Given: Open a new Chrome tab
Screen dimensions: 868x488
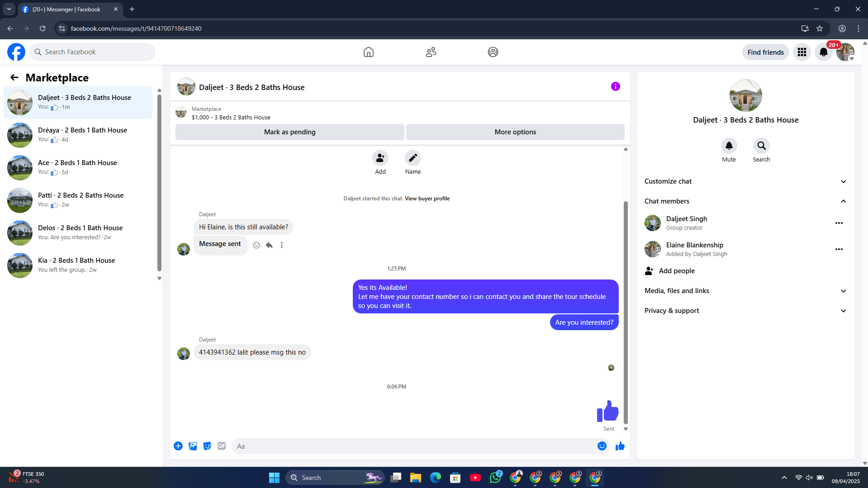Looking at the screenshot, I should (132, 9).
